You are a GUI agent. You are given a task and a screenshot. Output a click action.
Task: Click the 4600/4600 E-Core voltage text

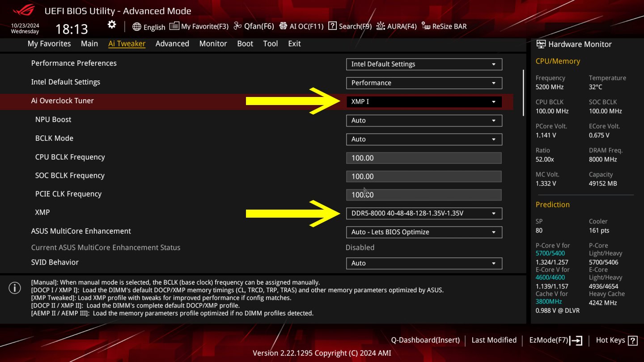550,278
